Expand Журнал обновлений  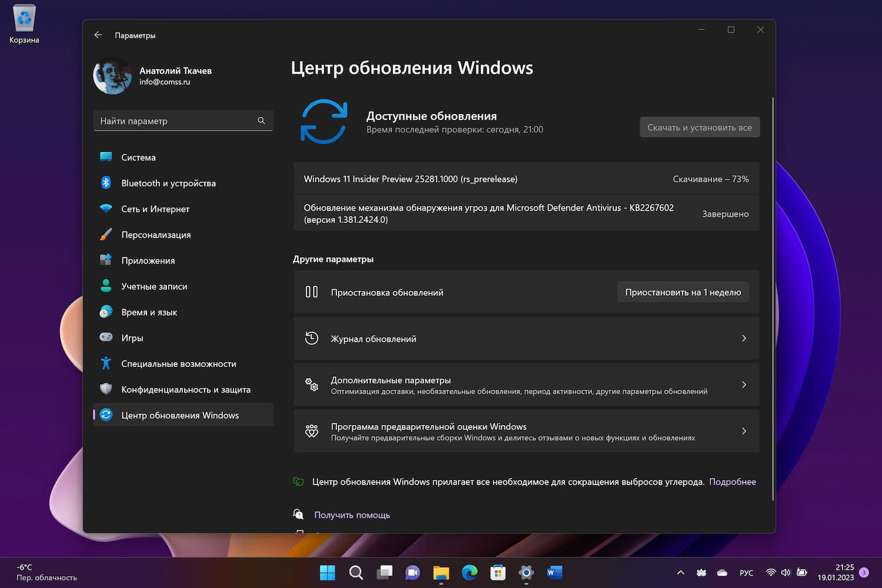(x=526, y=338)
